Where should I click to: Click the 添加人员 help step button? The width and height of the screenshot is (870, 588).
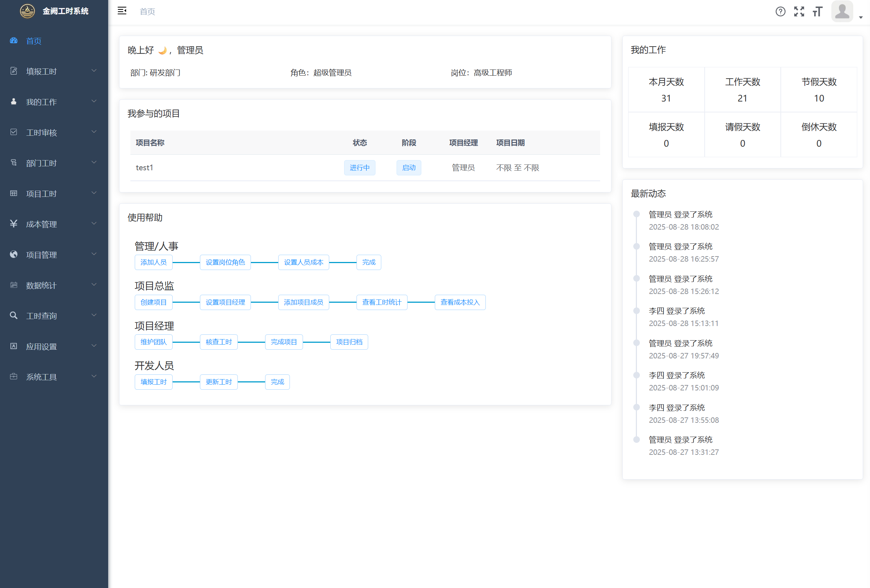click(x=153, y=262)
